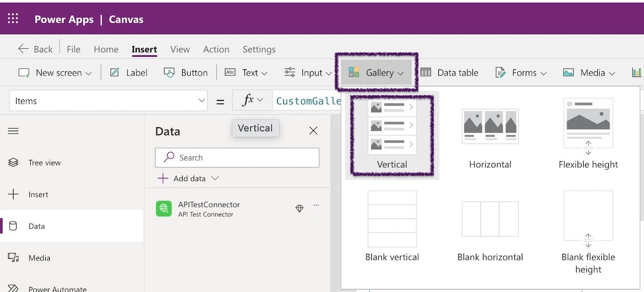Image resolution: width=644 pixels, height=292 pixels.
Task: Click the Power Apps title link
Action: pos(64,19)
